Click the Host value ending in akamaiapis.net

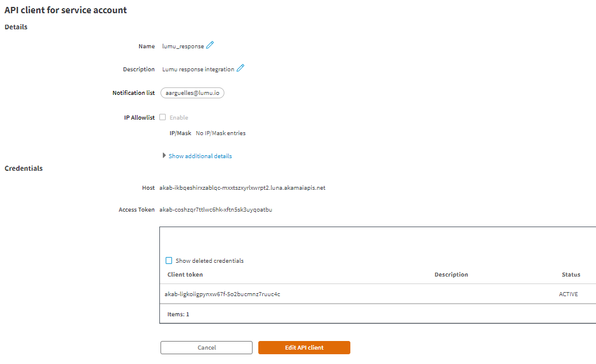point(242,188)
